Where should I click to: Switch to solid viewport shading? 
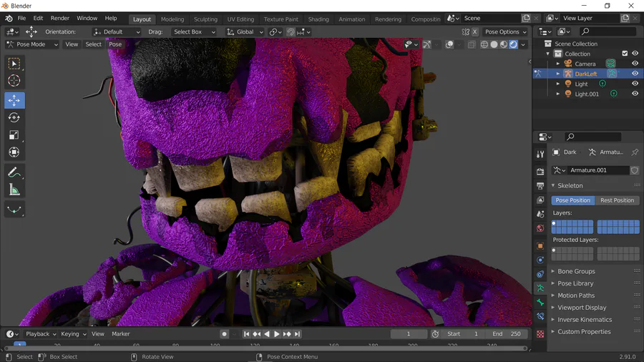(x=494, y=44)
